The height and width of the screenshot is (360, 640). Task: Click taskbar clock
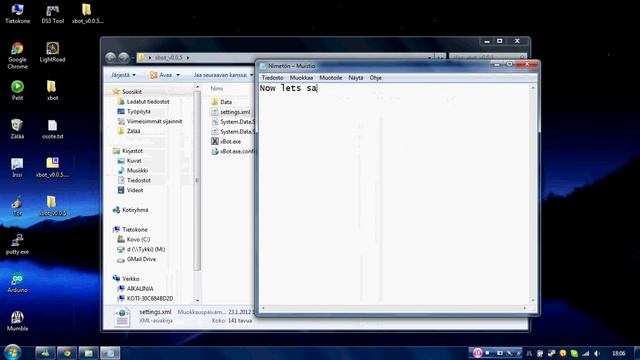[618, 353]
